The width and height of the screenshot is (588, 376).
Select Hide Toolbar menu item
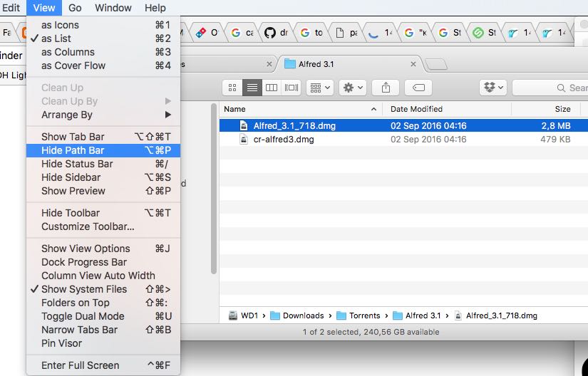103,213
